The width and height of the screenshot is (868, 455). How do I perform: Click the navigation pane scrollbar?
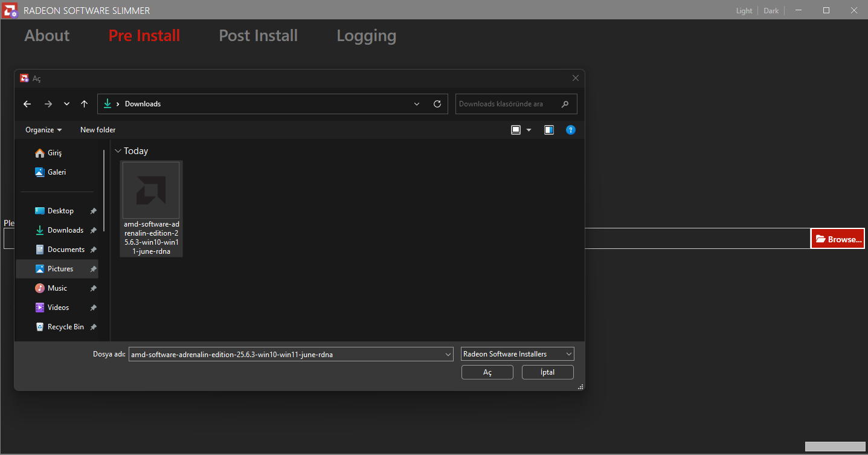[104, 190]
